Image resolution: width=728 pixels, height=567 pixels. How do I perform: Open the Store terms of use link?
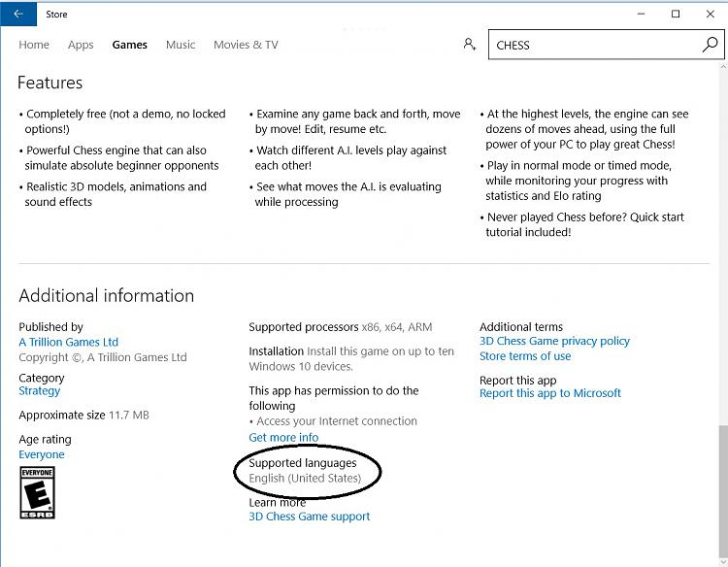(525, 356)
